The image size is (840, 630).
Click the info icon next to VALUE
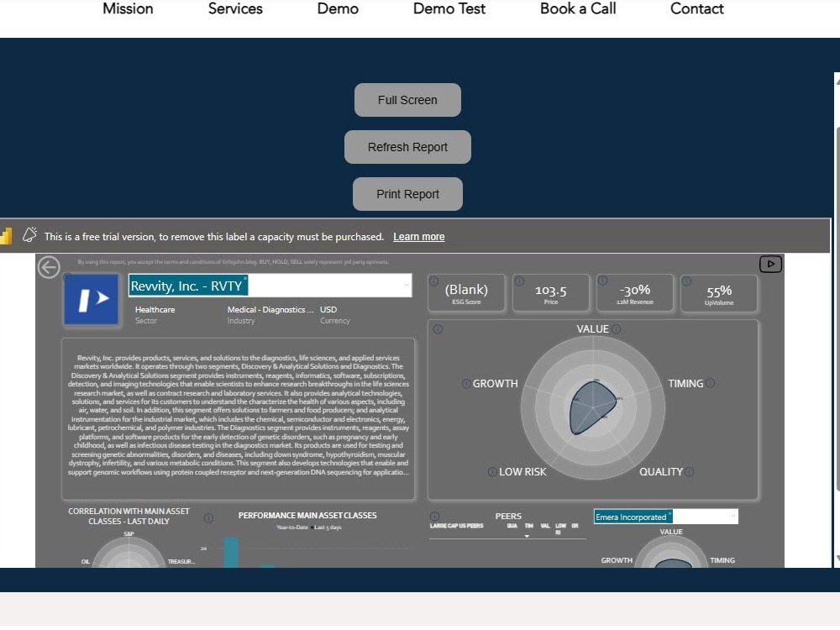616,329
